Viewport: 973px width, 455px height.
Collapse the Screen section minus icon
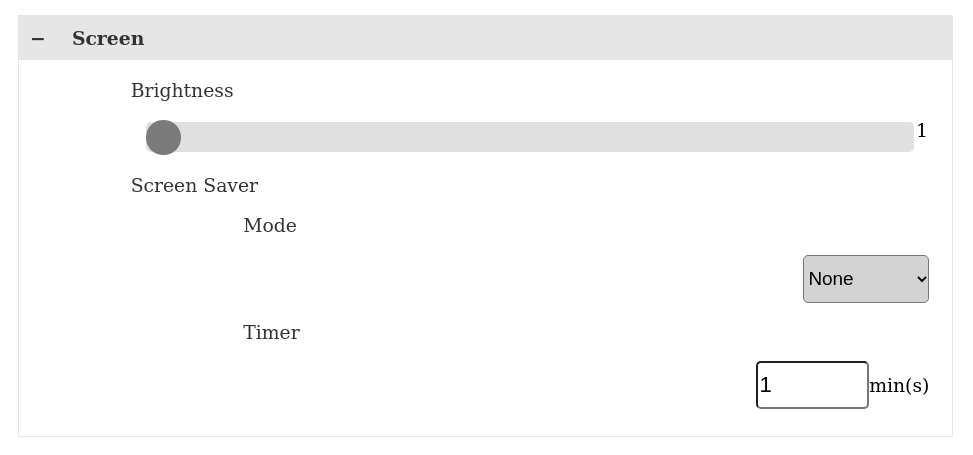tap(38, 39)
